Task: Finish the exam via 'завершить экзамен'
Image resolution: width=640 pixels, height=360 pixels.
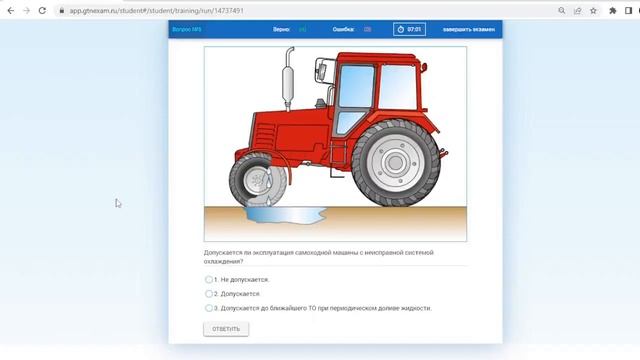Action: coord(469,29)
